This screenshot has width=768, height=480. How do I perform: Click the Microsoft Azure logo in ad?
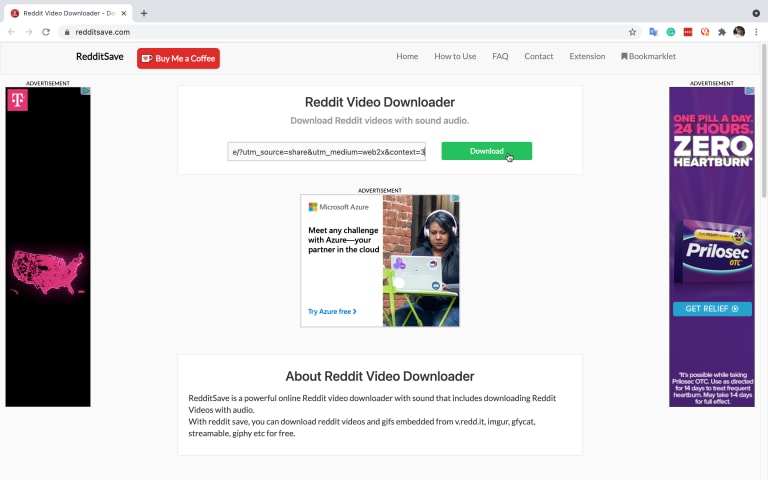coord(338,207)
